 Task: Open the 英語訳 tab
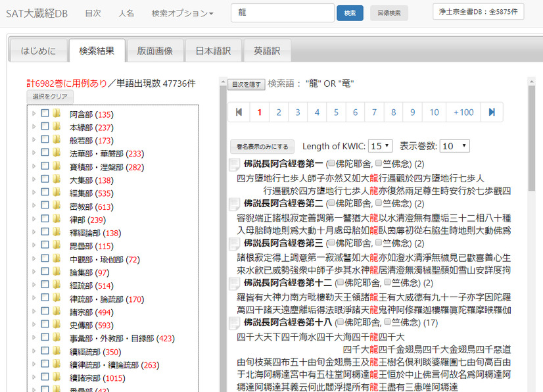(x=267, y=51)
